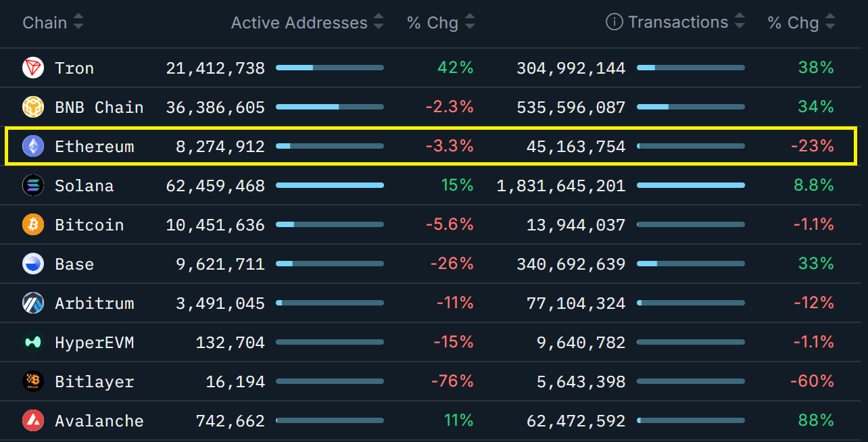Select Tron's active addresses value

(215, 68)
